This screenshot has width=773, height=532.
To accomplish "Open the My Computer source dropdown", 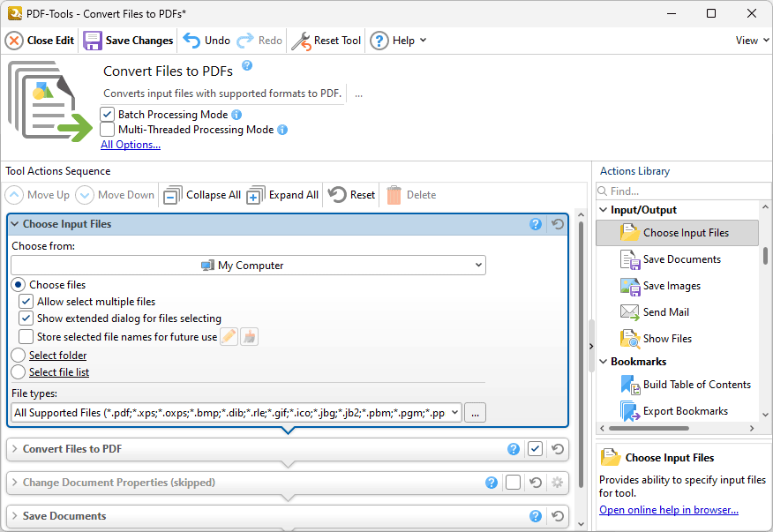I will pyautogui.click(x=248, y=266).
